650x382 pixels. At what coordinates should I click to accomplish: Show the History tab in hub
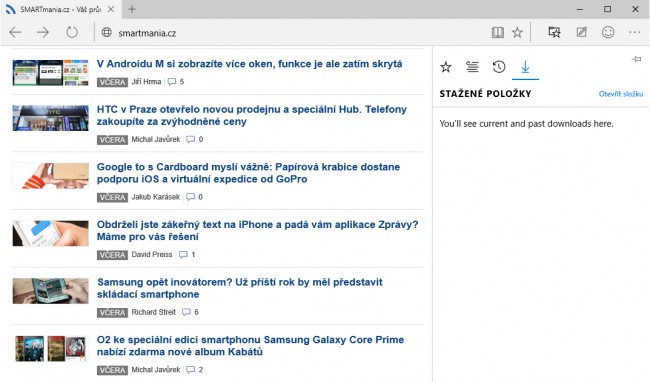(499, 67)
